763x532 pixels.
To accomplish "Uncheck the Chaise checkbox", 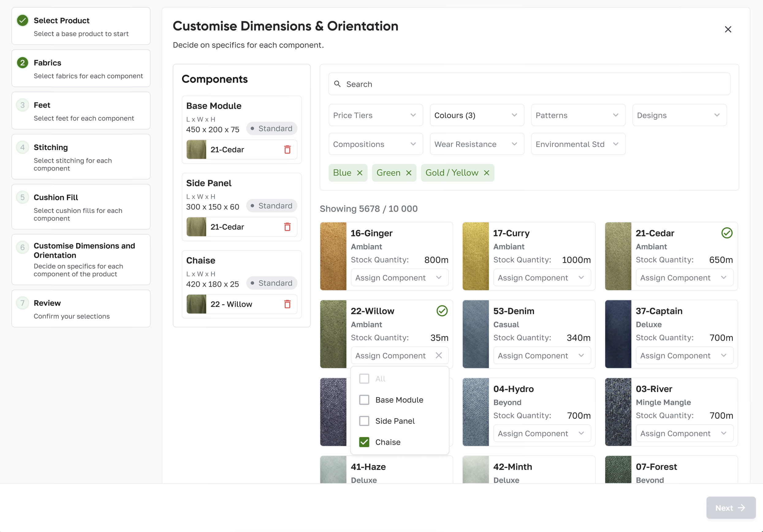I will (364, 442).
